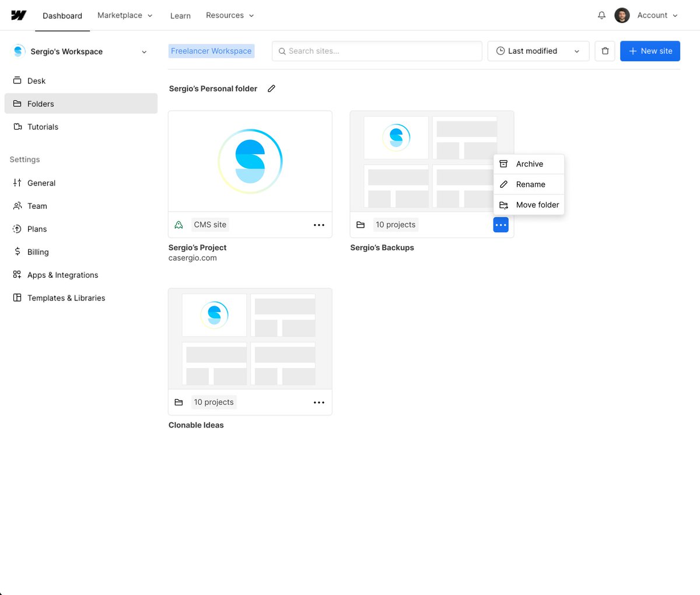700x595 pixels.
Task: Open Team settings
Action: (81, 206)
